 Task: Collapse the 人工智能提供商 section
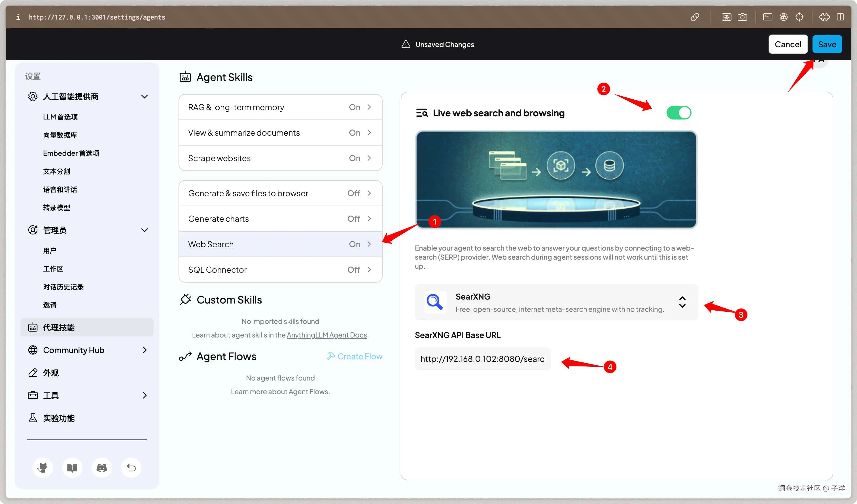pos(144,97)
